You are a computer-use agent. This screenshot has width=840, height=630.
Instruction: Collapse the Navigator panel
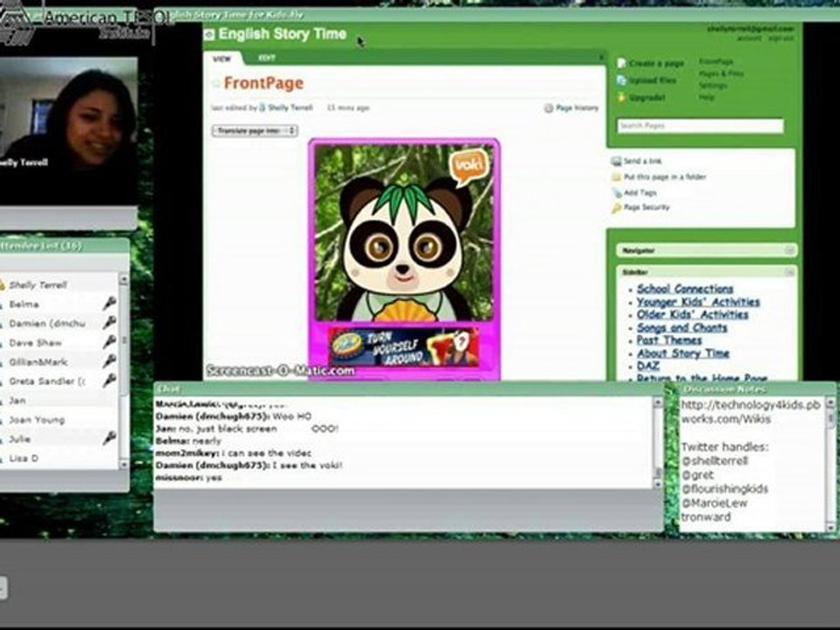(789, 250)
